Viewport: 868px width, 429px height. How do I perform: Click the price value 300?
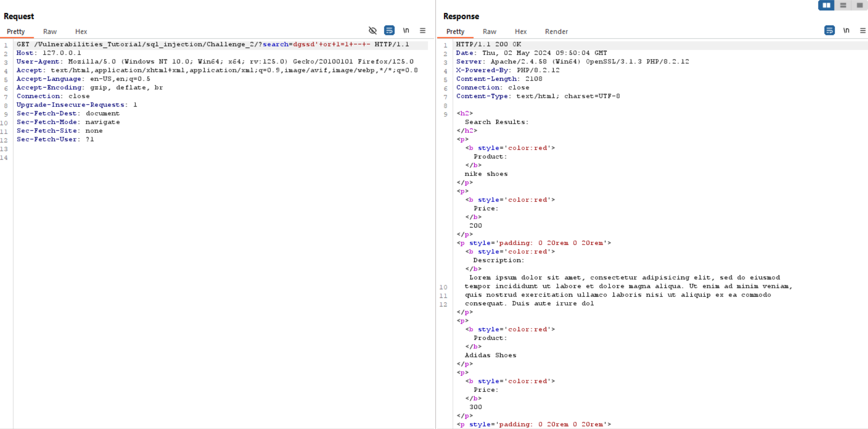pyautogui.click(x=476, y=407)
